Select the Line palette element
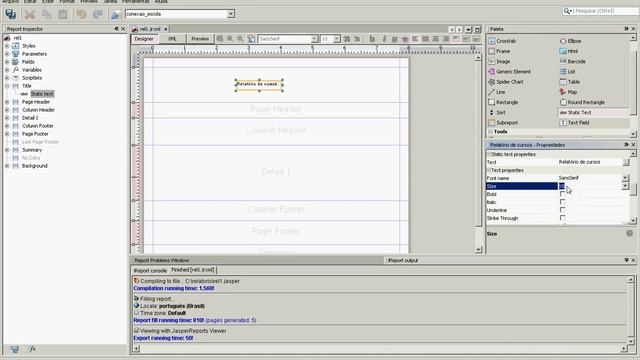640x360 pixels. 497,92
